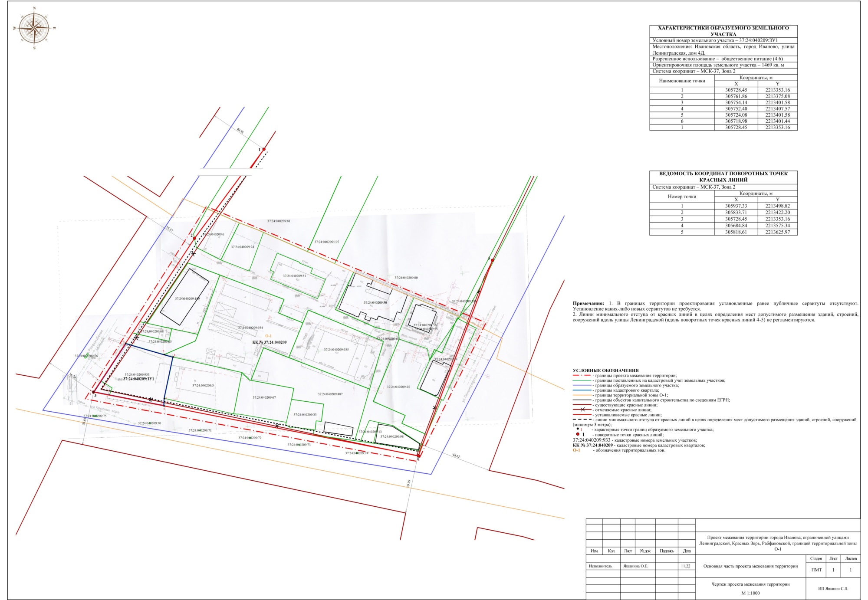Click the row 'Разрешенное использование – общественное питание (4.6)'
Screen dimensions: 868x600
pyautogui.click(x=723, y=59)
